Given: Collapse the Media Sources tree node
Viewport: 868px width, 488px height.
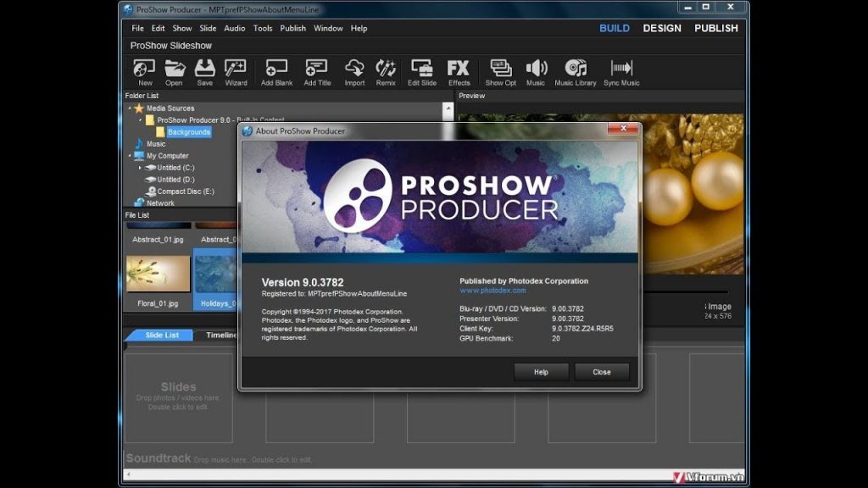Looking at the screenshot, I should [130, 108].
